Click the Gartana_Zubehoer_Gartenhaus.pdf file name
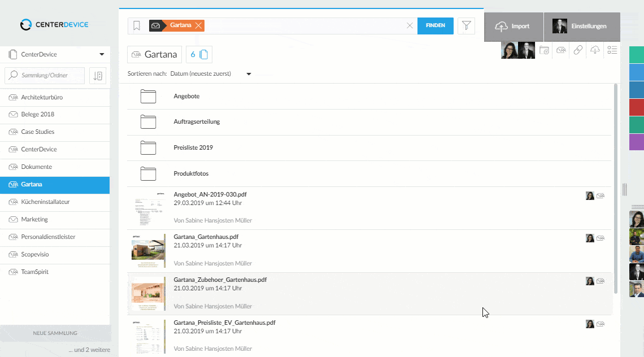Viewport: 644px width, 357px height. [x=220, y=280]
